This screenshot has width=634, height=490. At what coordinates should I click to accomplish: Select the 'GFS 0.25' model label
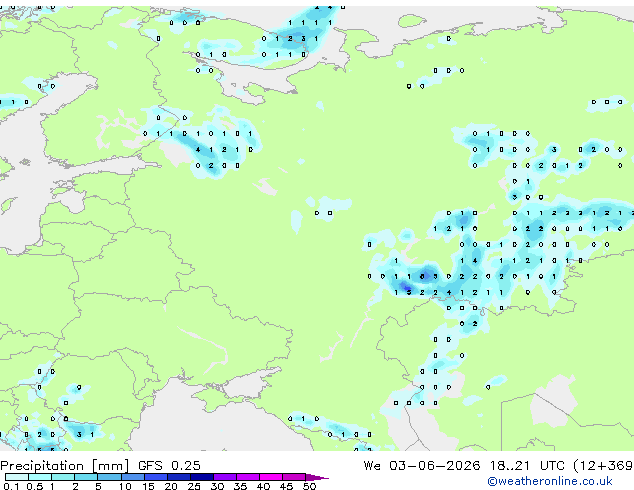click(x=169, y=465)
